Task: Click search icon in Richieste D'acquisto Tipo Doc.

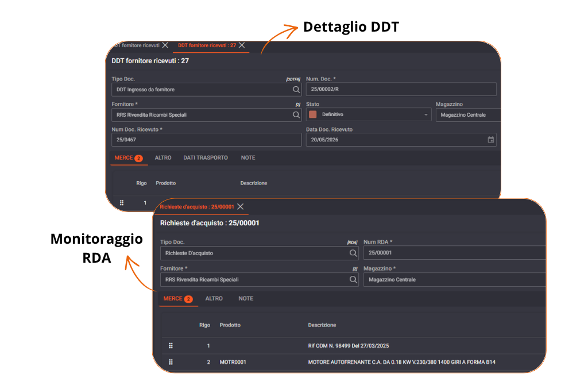Action: pos(353,253)
